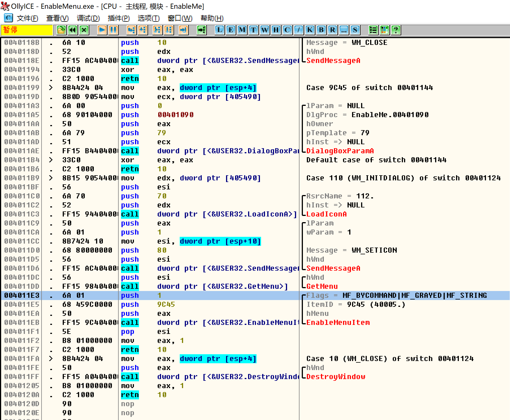Viewport: 510px width, 420px height.
Task: Click Case 9C45 of switch comment
Action: (x=370, y=88)
